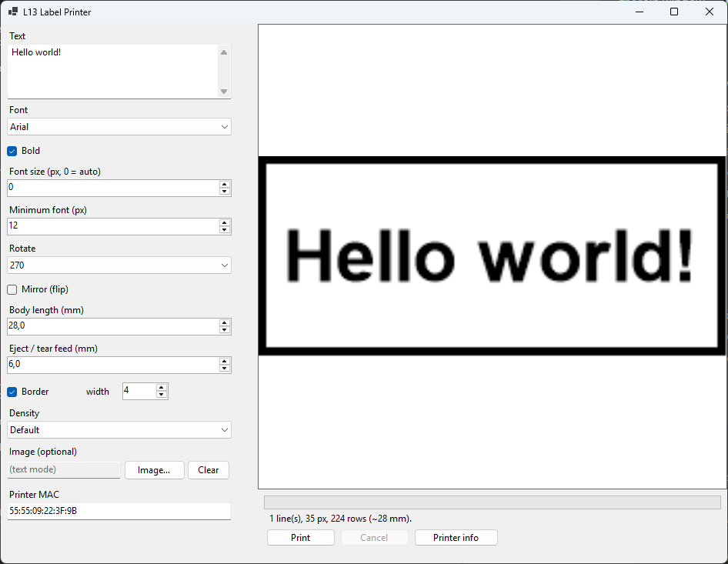Disable the Border checkbox
The height and width of the screenshot is (564, 728).
12,392
